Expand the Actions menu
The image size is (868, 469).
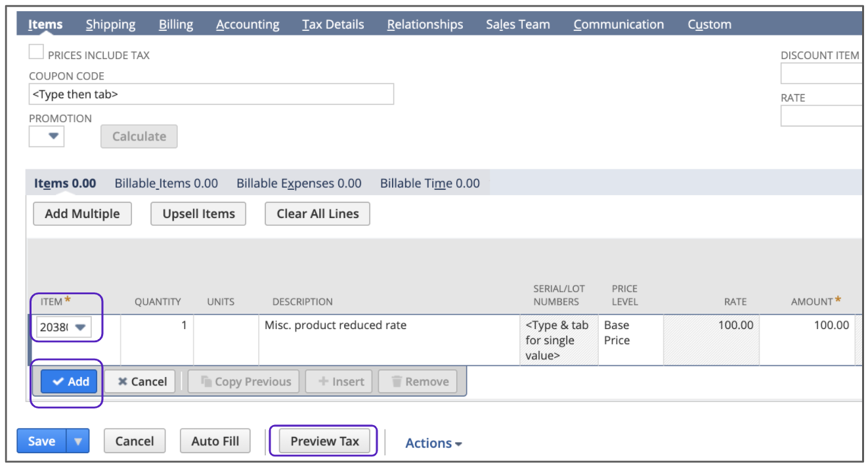point(433,443)
